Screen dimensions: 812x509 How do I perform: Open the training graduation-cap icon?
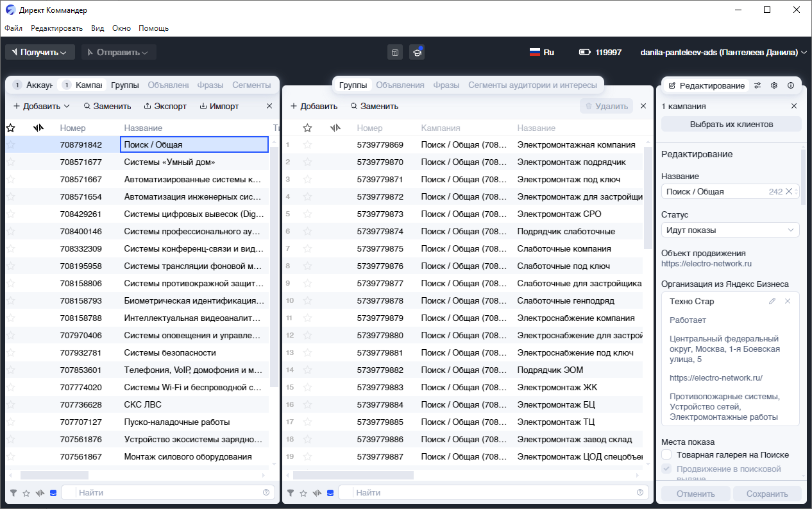(x=417, y=52)
